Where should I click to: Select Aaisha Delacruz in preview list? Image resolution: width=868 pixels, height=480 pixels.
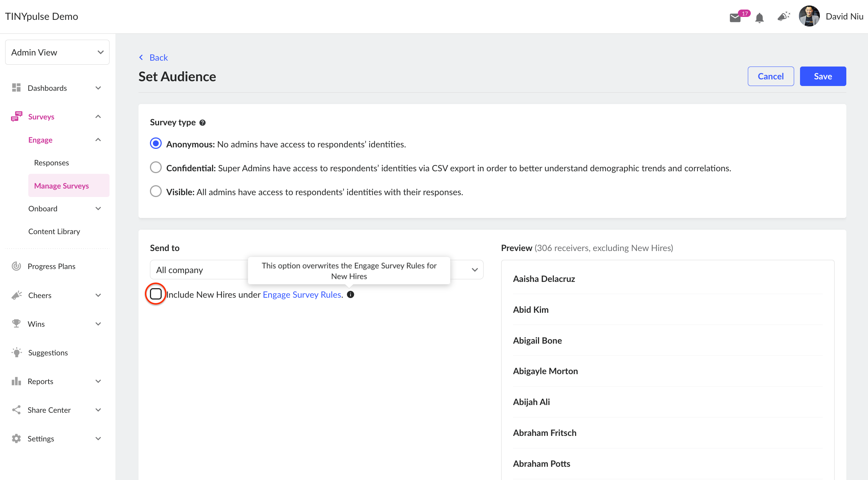pyautogui.click(x=544, y=279)
